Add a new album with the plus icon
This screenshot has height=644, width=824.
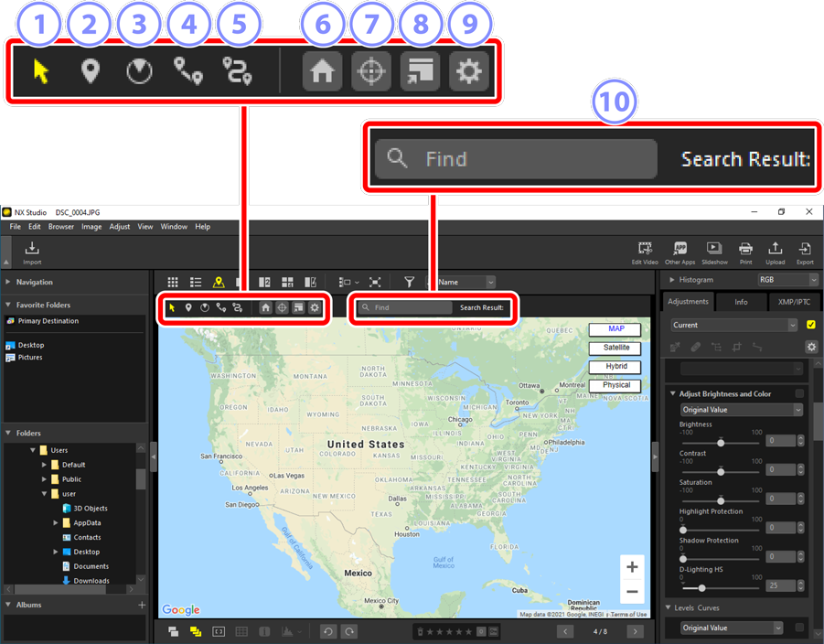point(142,605)
